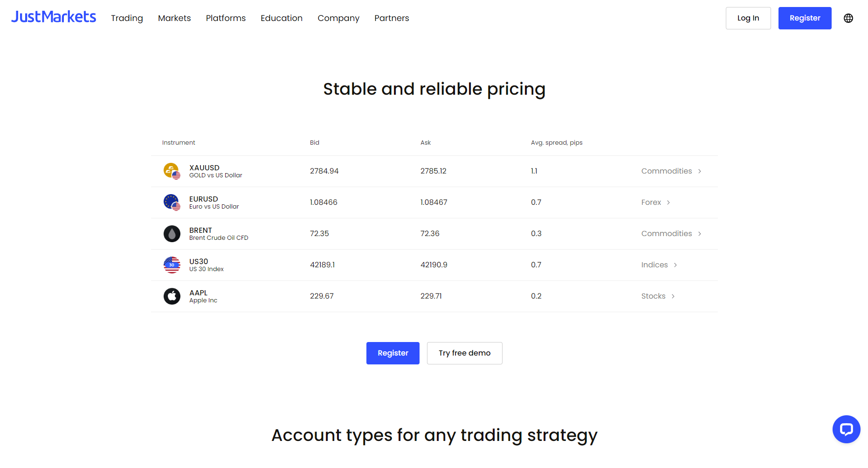This screenshot has height=468, width=868.
Task: Click the EURUSD euro flag icon
Action: (x=172, y=203)
